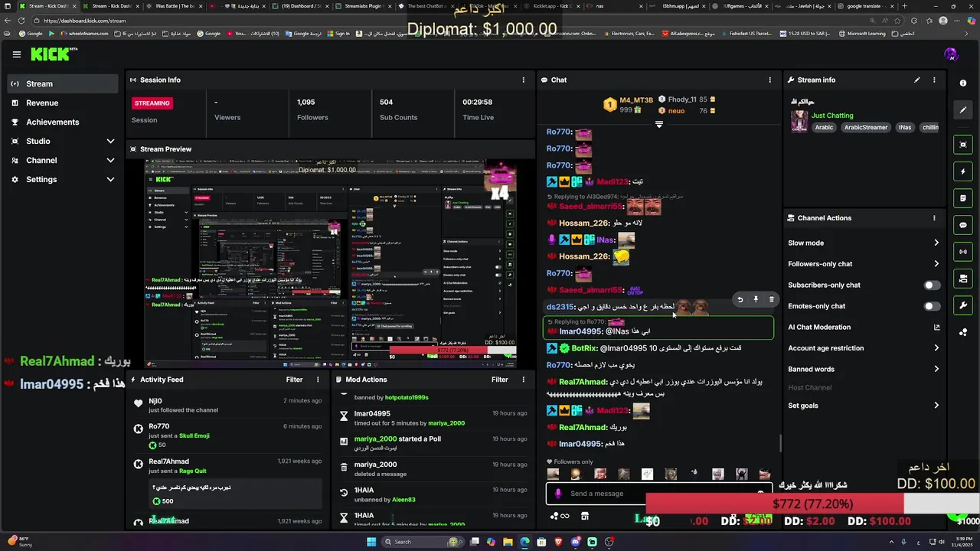This screenshot has width=980, height=551.
Task: Open Mod Actions three-dot menu
Action: [524, 380]
